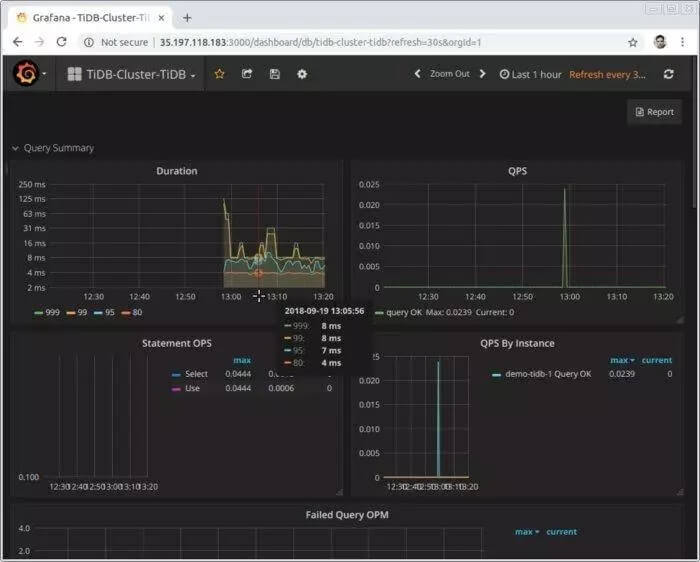Screen dimensions: 700x562
Task: Shift time range backward with left arrow
Action: point(418,74)
